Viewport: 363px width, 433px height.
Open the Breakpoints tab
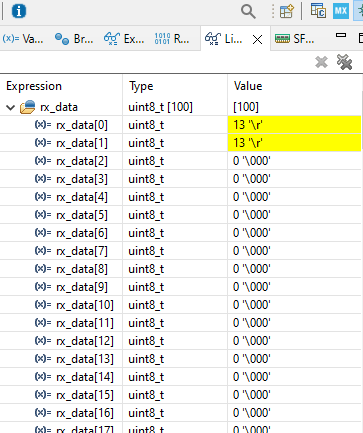[x=74, y=39]
